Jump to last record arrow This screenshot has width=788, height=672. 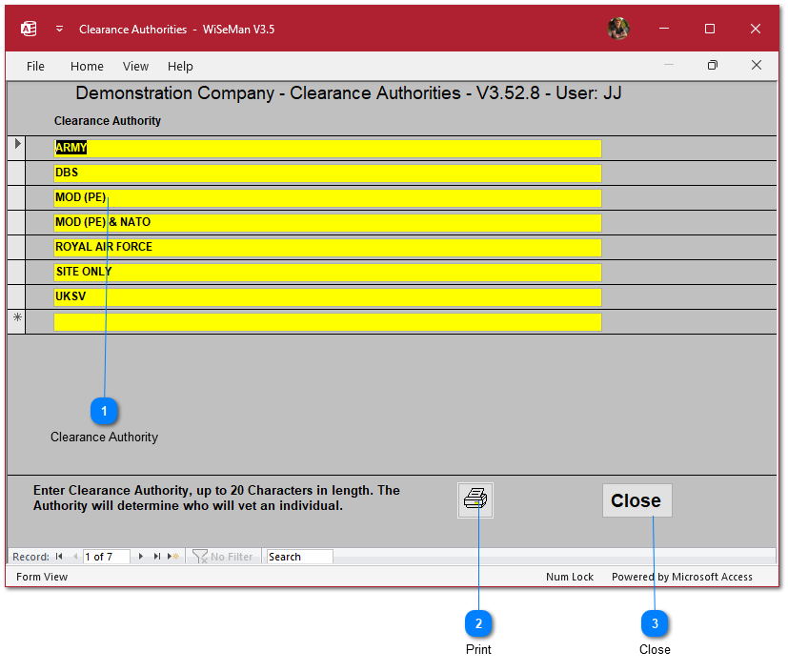pos(157,557)
